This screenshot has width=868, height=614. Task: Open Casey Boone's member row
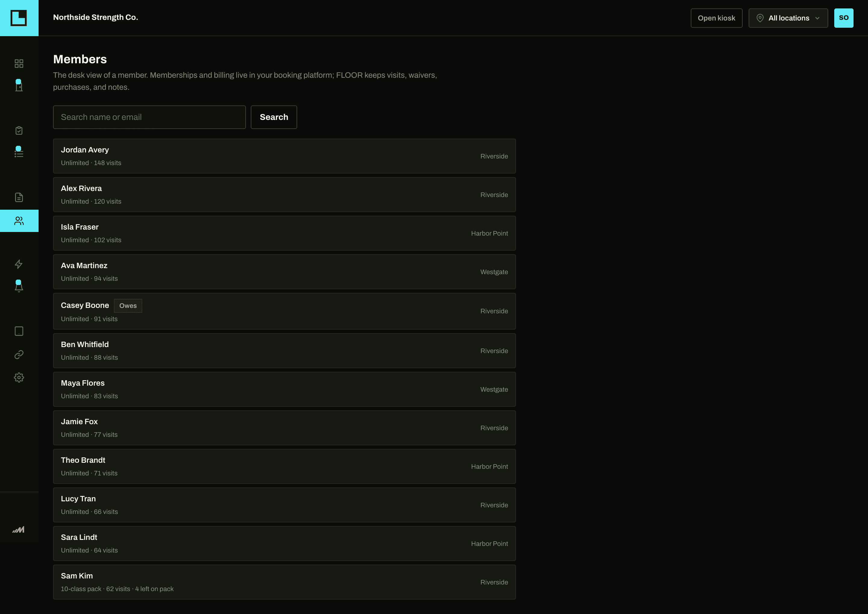click(x=285, y=311)
